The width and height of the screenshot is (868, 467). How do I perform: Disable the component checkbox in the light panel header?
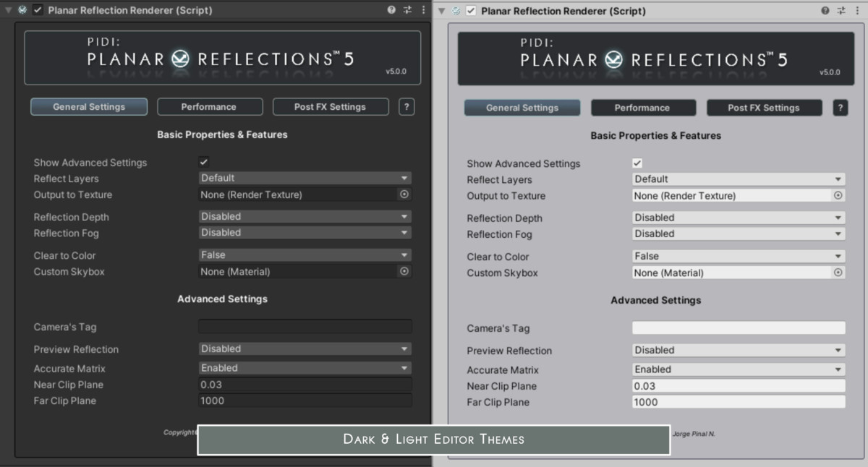click(471, 11)
